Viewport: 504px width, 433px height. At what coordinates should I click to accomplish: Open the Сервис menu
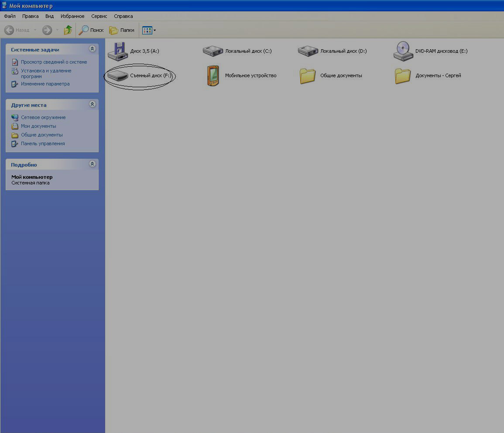click(x=99, y=16)
